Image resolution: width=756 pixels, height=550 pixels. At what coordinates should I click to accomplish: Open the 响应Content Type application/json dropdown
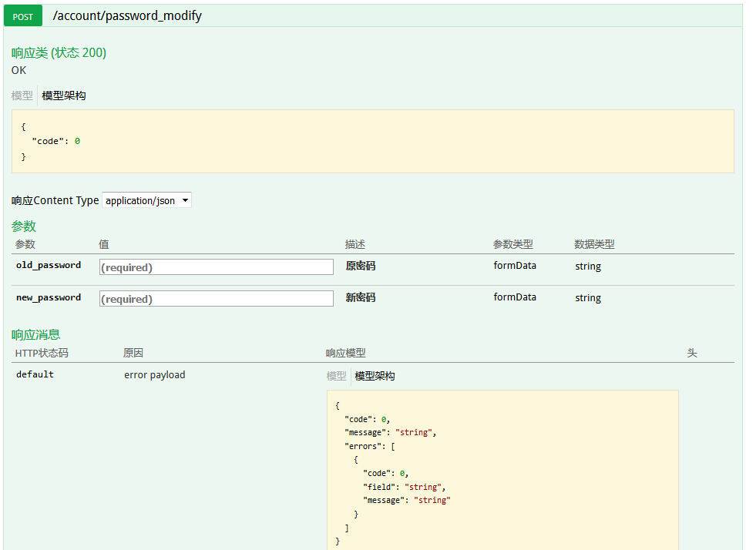tap(146, 200)
